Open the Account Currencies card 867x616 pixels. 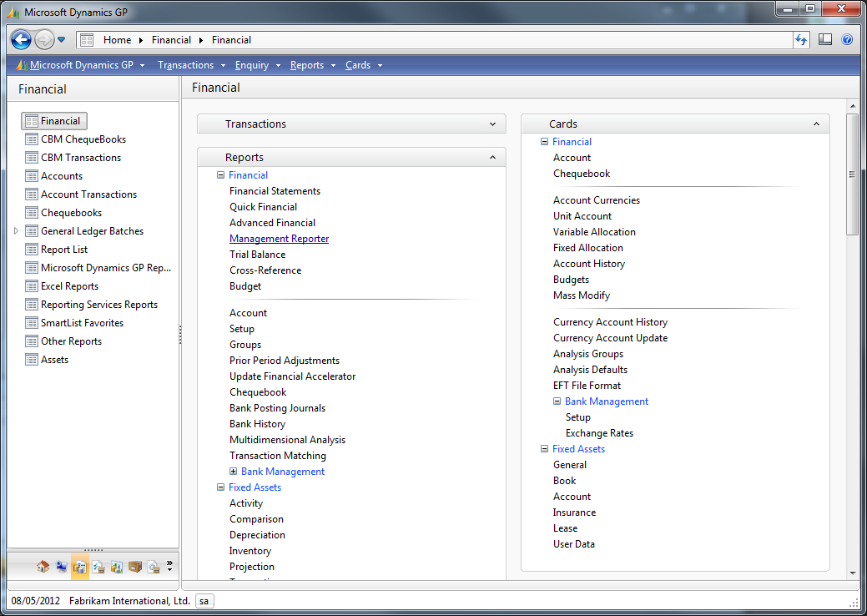(x=597, y=200)
